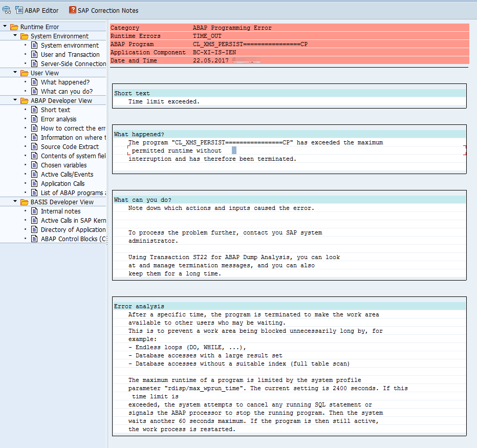Screen dimensions: 477x448
Task: Open Server-Side Connection section
Action: (x=73, y=63)
